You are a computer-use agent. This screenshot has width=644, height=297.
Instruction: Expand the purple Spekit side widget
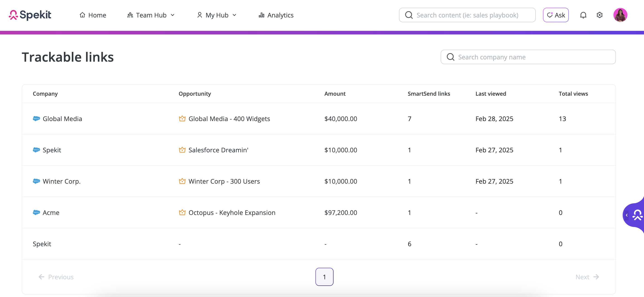[x=637, y=215]
